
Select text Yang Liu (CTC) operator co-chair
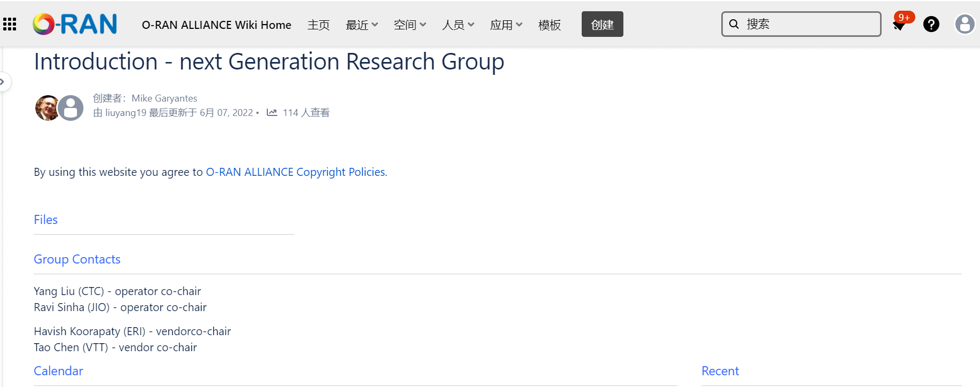pos(117,291)
